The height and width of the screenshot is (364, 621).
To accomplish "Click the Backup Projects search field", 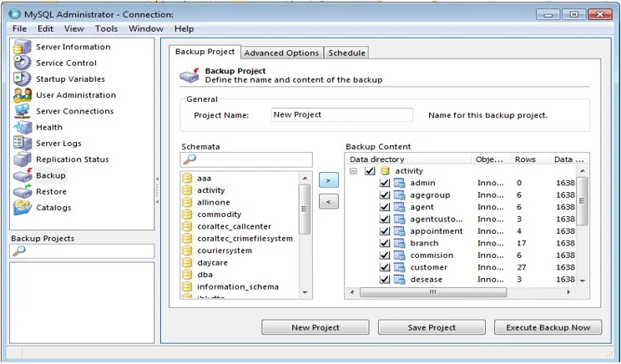I will click(x=82, y=251).
